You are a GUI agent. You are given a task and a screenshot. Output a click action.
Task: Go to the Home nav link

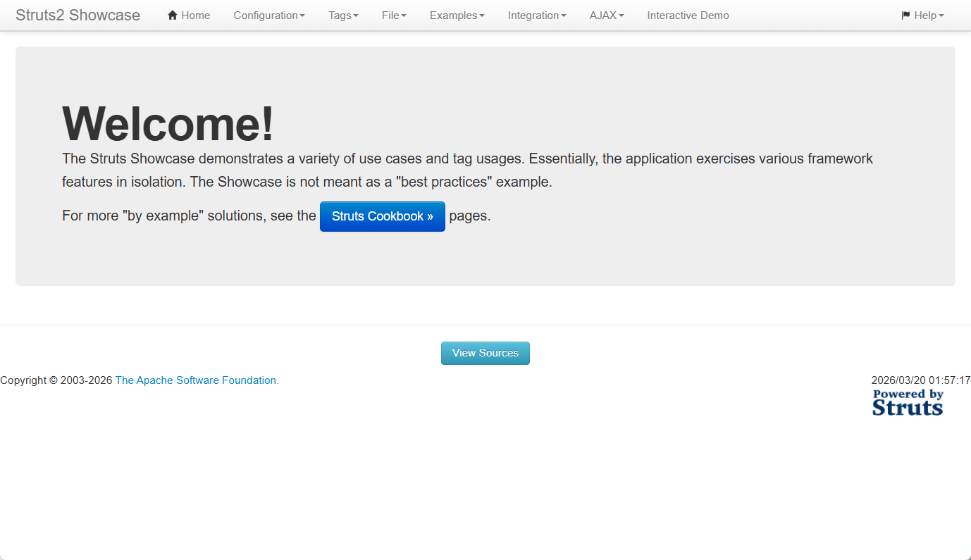(x=189, y=15)
